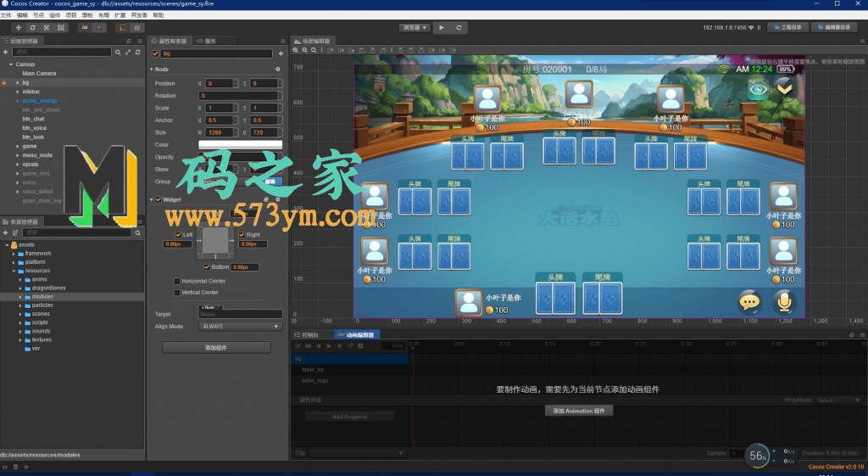The image size is (868, 476).
Task: Select the Rotate transform tool
Action: (33, 28)
